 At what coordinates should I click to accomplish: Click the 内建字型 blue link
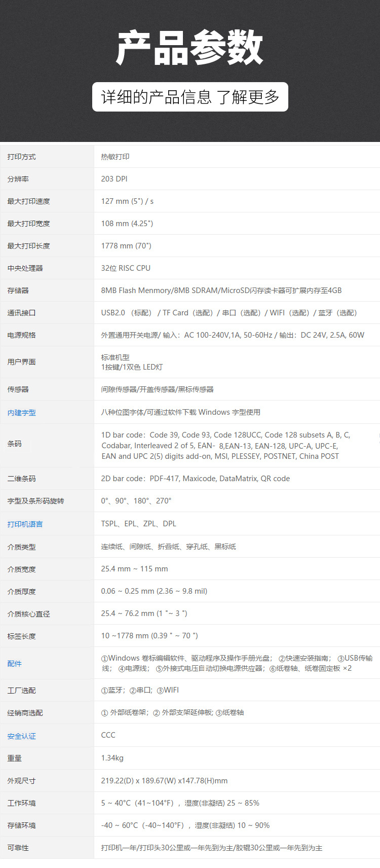(x=21, y=413)
